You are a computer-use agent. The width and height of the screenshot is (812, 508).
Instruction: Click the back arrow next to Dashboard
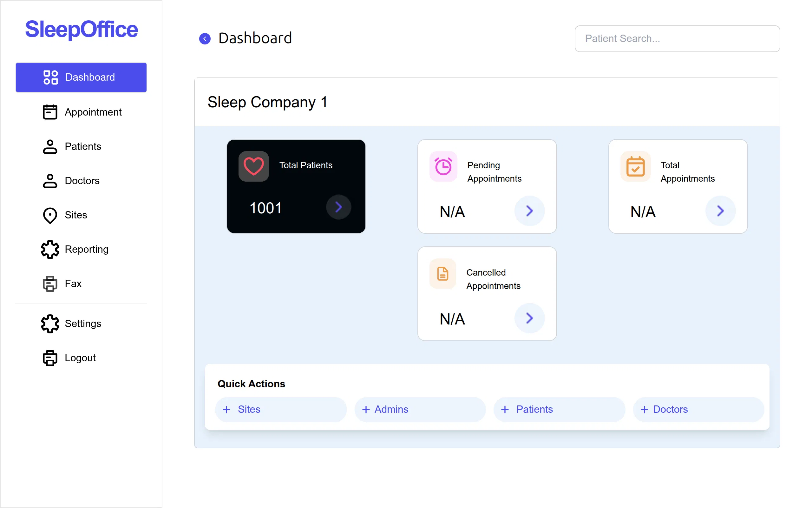tap(205, 39)
